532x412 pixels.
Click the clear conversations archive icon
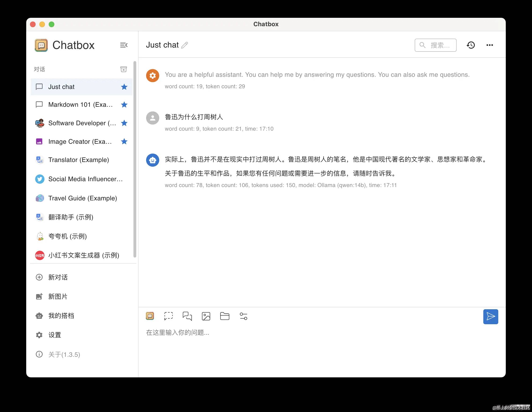coord(123,69)
